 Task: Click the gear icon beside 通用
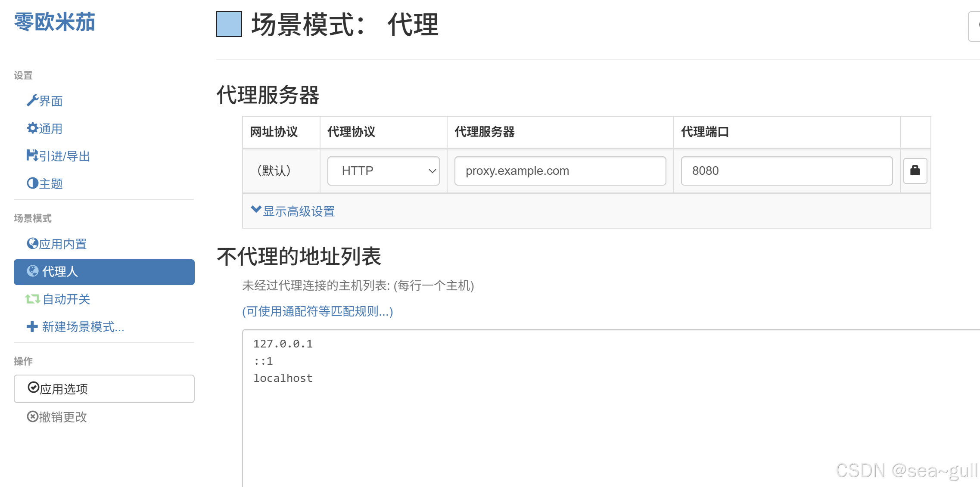(32, 128)
